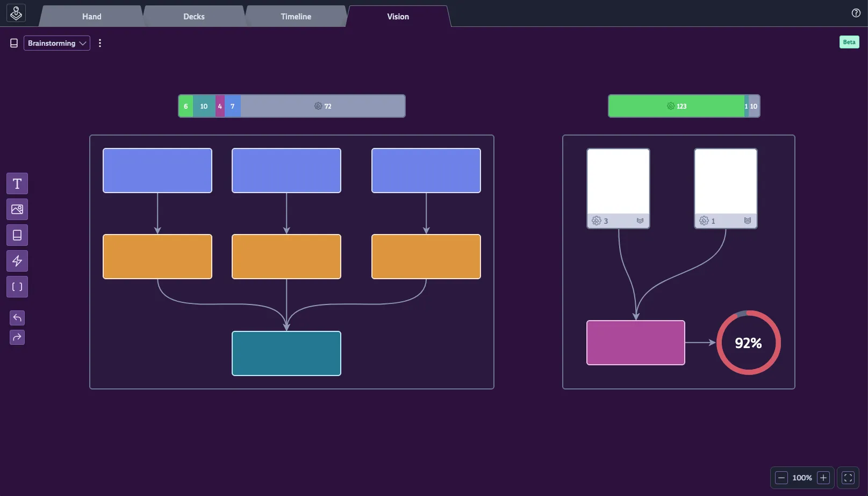The image size is (868, 496).
Task: Select the Image tool in left toolbar
Action: point(17,210)
